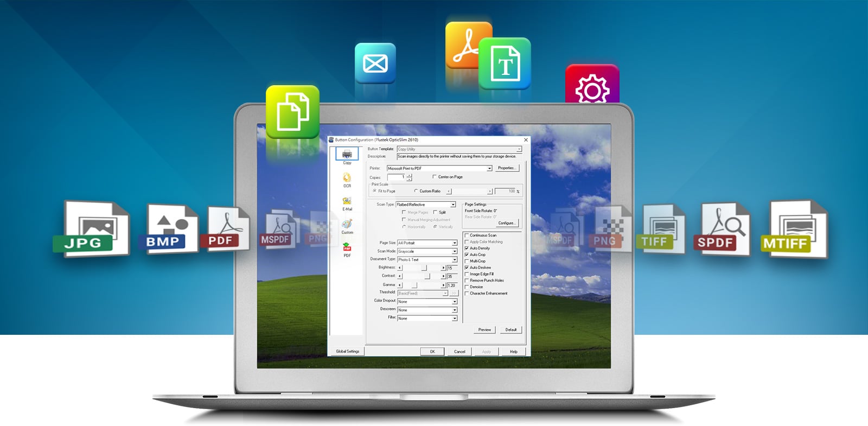The image size is (868, 426).
Task: Click the Contrast value box showing 35
Action: coord(452,276)
